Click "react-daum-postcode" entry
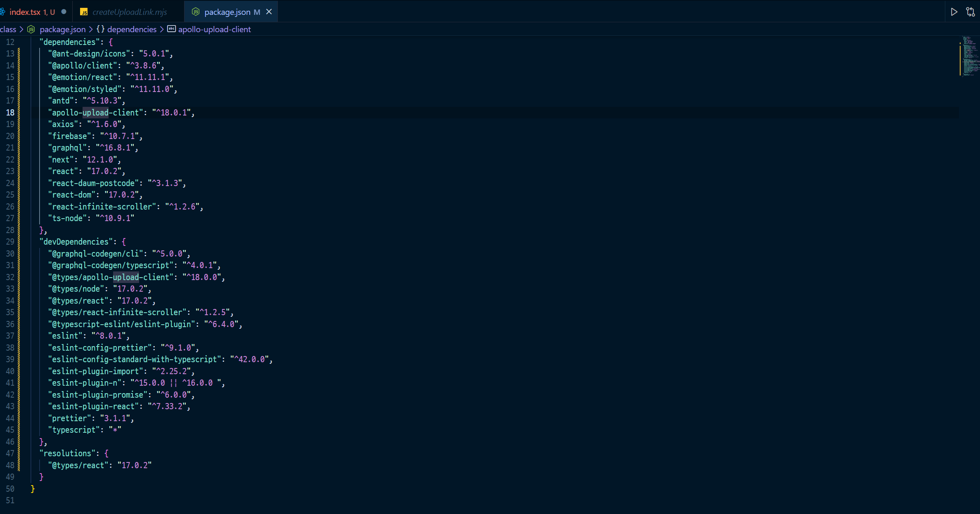 (x=93, y=183)
